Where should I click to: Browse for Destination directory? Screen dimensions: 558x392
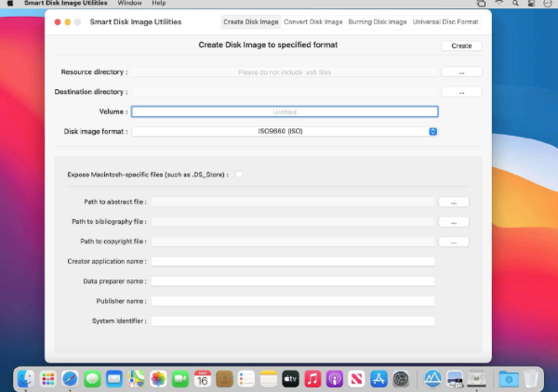coord(461,92)
